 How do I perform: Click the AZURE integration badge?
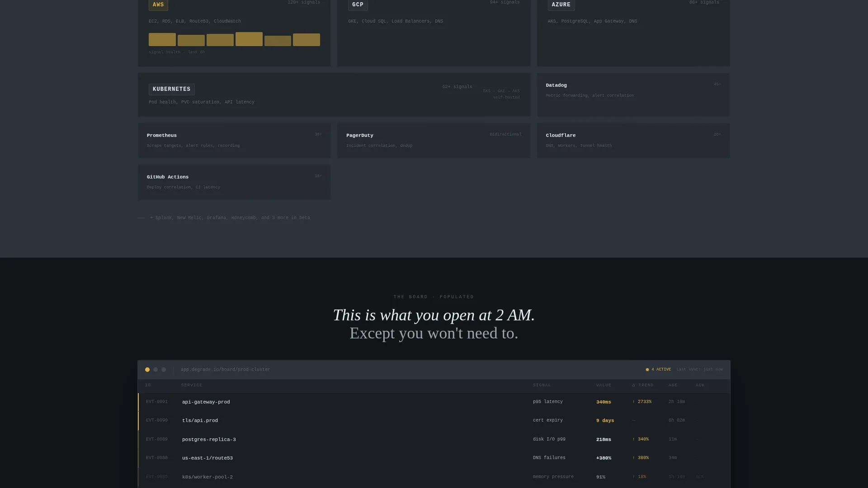click(561, 5)
